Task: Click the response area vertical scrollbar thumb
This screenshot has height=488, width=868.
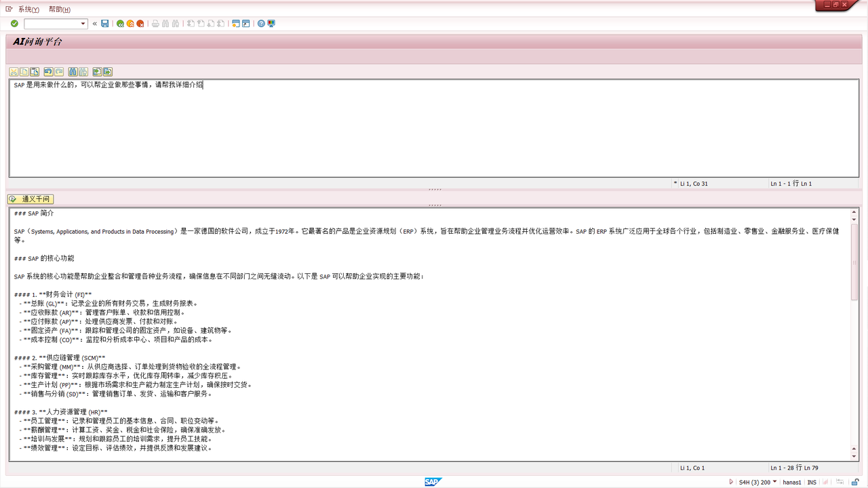Action: coord(854,262)
